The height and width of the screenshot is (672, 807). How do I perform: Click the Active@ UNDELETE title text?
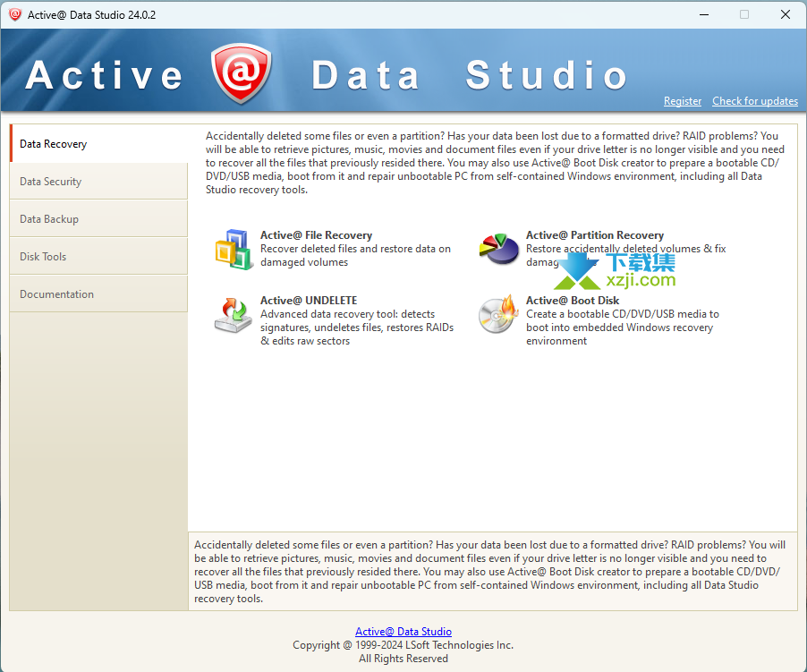(309, 300)
